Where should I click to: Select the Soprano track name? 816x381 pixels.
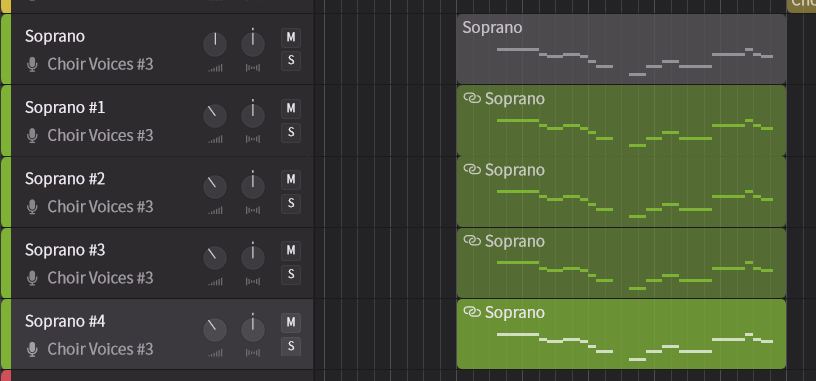coord(55,36)
